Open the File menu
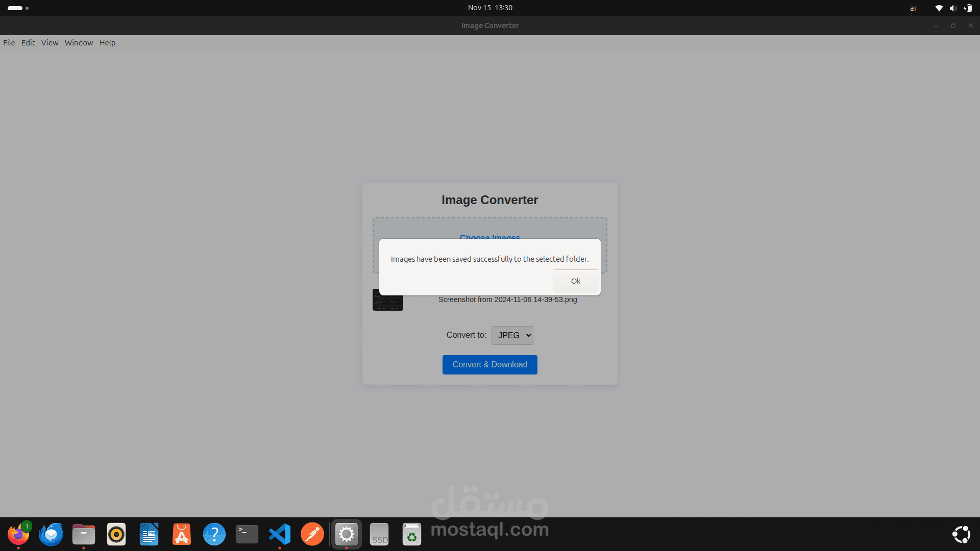The image size is (980, 551). coord(9,43)
